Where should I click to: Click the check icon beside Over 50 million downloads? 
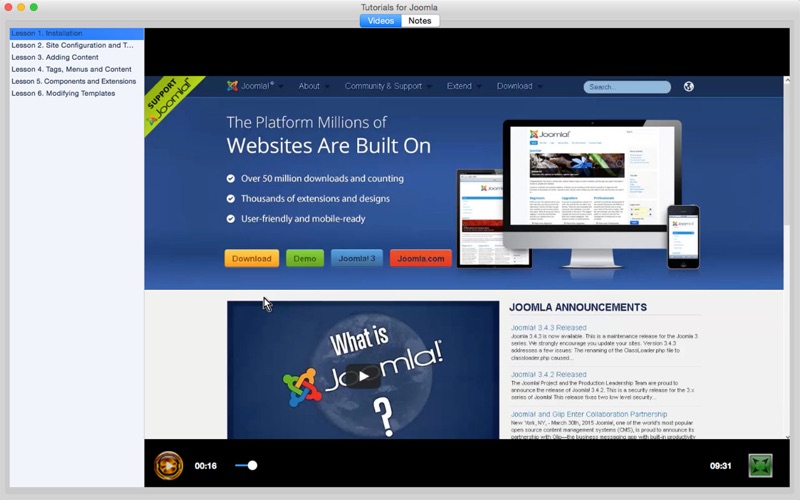pyautogui.click(x=231, y=179)
